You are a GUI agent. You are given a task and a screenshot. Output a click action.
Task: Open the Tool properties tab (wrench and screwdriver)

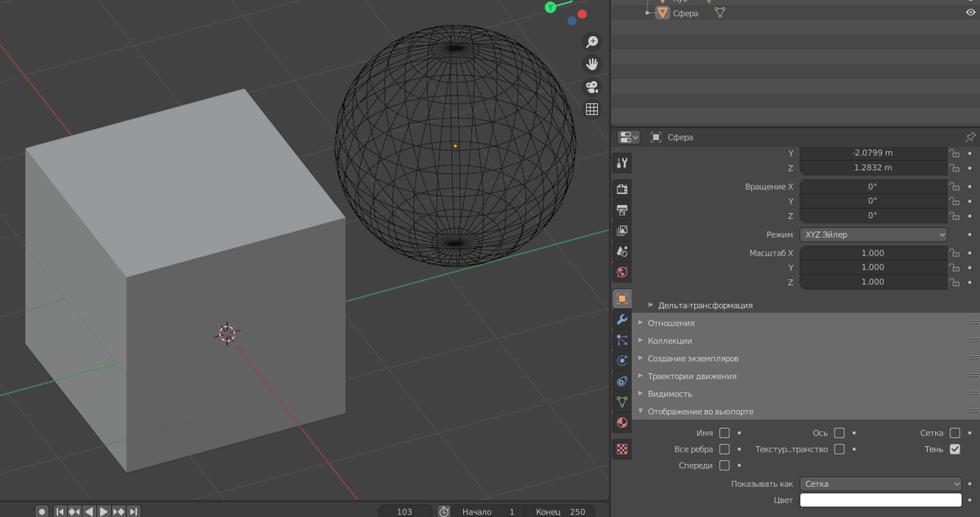(x=622, y=163)
